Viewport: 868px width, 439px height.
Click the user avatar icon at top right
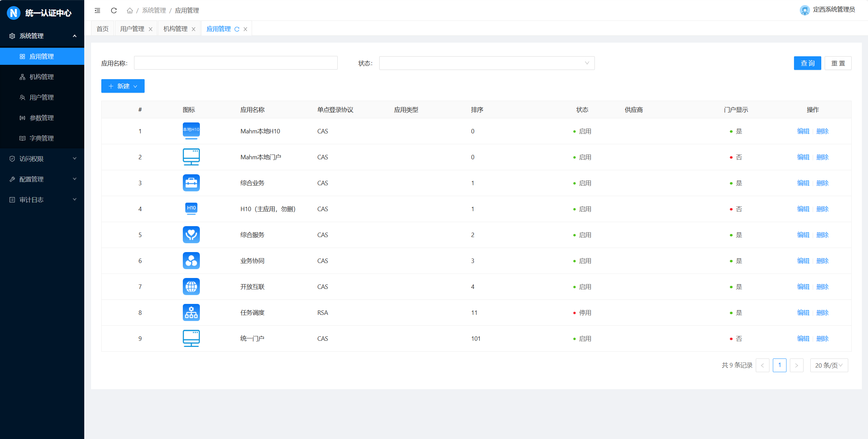click(805, 10)
